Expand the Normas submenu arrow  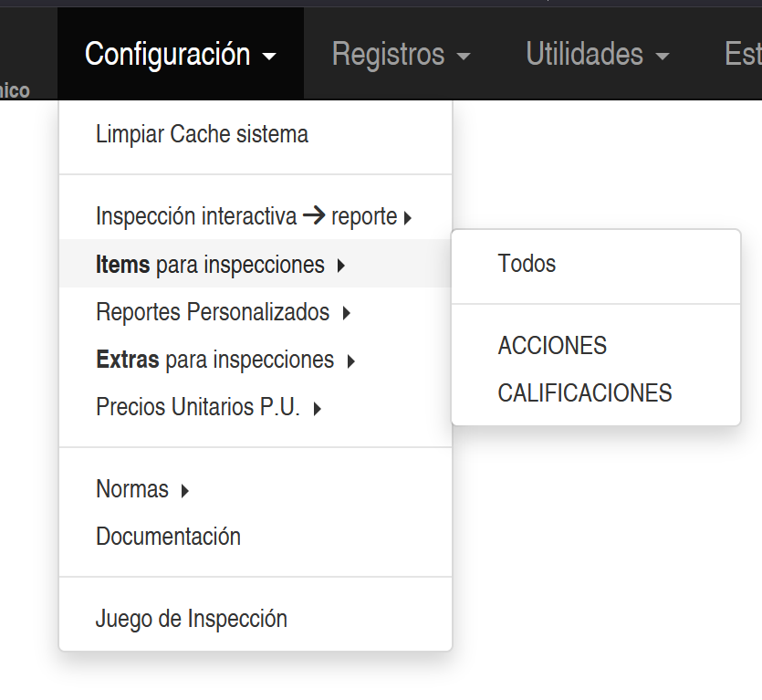coord(185,491)
